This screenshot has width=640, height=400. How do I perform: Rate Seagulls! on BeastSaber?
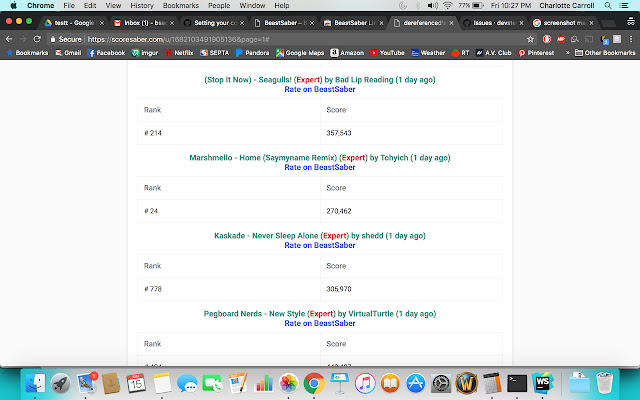tap(320, 89)
